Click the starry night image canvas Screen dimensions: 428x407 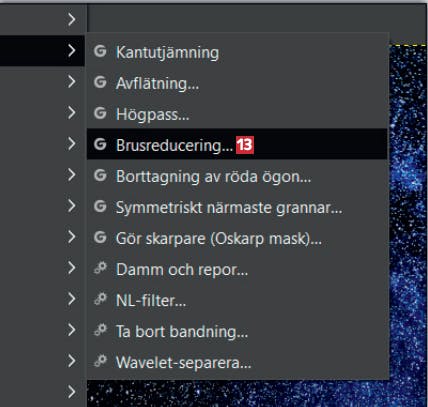click(x=408, y=213)
